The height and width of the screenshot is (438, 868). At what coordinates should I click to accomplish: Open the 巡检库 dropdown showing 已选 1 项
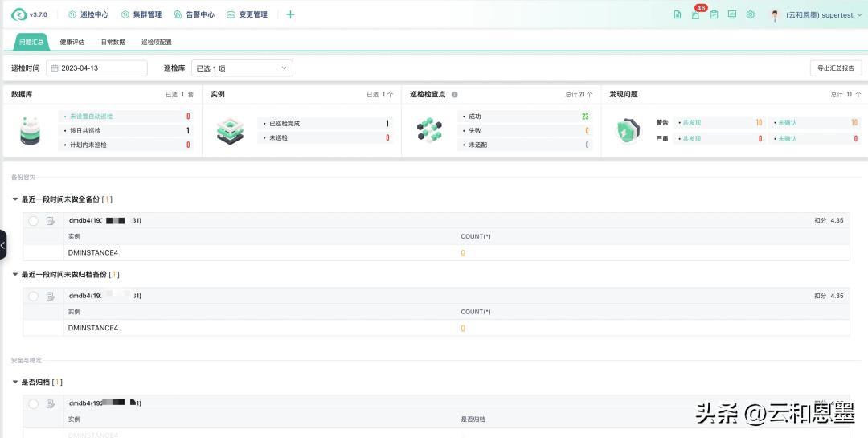[x=242, y=68]
